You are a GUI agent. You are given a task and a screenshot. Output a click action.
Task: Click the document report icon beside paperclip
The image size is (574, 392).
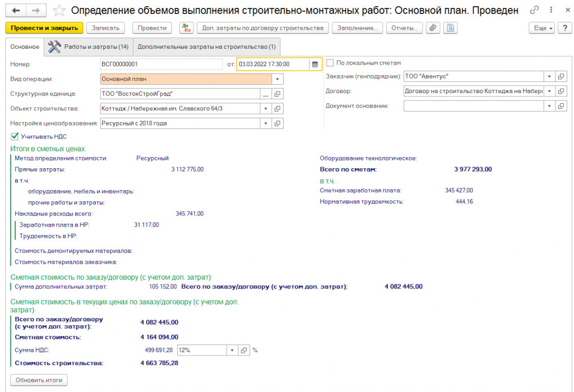coord(450,28)
